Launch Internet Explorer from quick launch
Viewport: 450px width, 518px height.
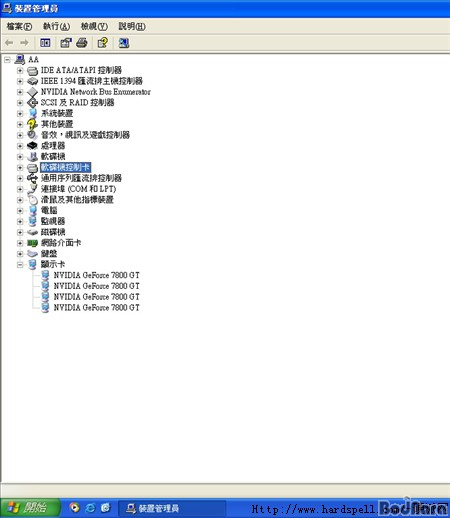pyautogui.click(x=90, y=508)
